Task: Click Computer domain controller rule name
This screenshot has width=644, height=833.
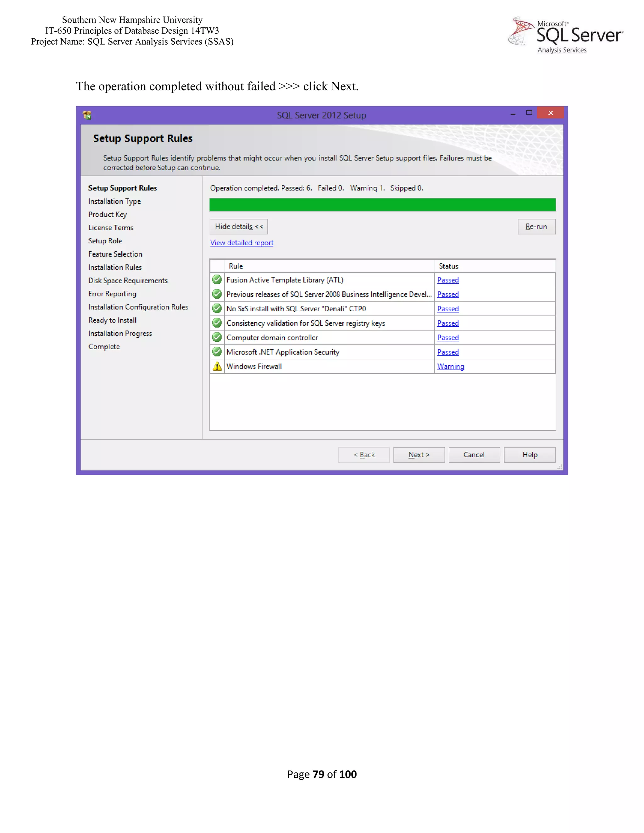Action: (x=272, y=338)
